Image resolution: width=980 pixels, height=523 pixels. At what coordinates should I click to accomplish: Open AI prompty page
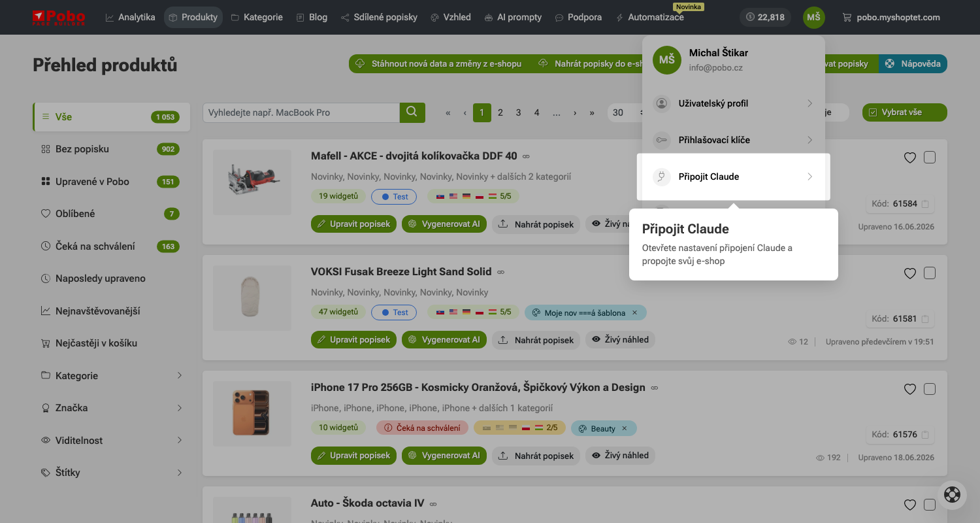click(513, 17)
